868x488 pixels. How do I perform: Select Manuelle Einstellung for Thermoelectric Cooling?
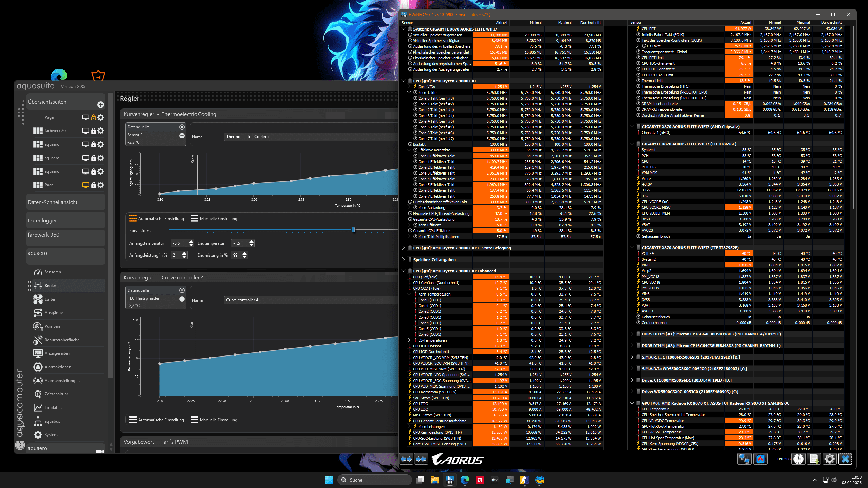click(214, 219)
